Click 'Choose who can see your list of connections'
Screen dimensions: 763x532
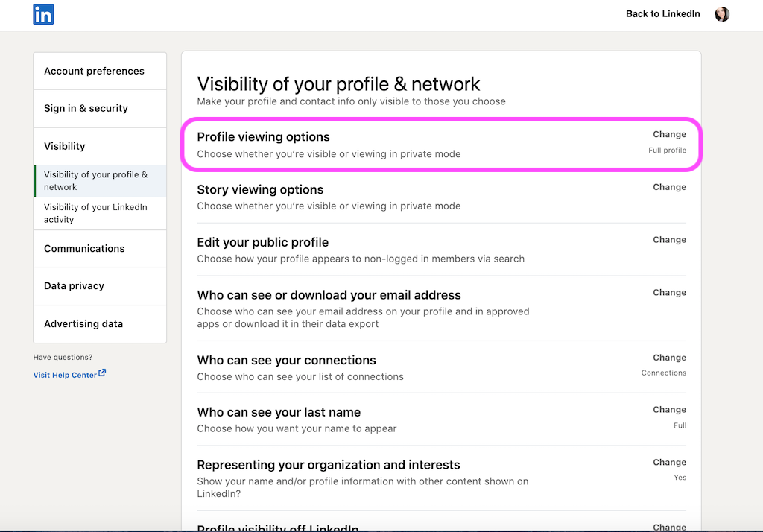300,377
